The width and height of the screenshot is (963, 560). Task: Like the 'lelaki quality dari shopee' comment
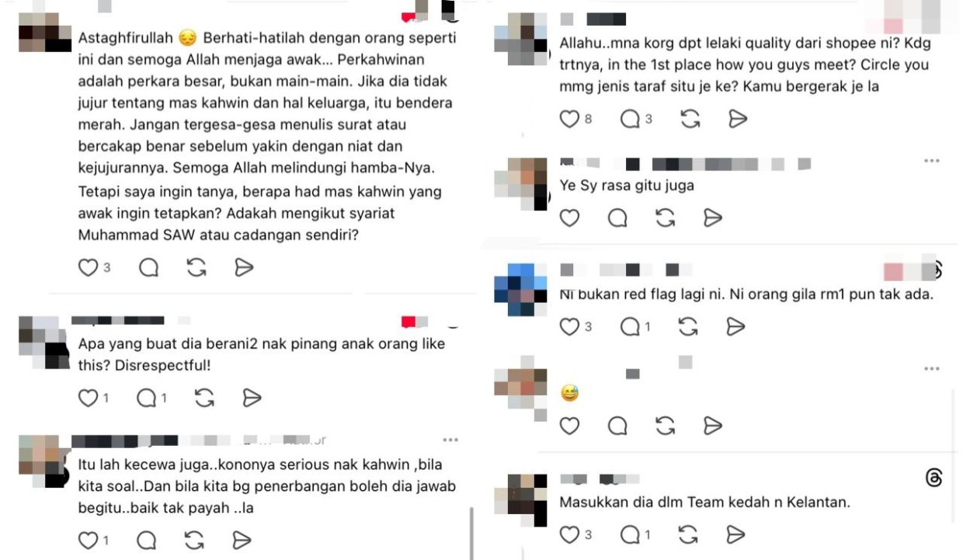[570, 119]
